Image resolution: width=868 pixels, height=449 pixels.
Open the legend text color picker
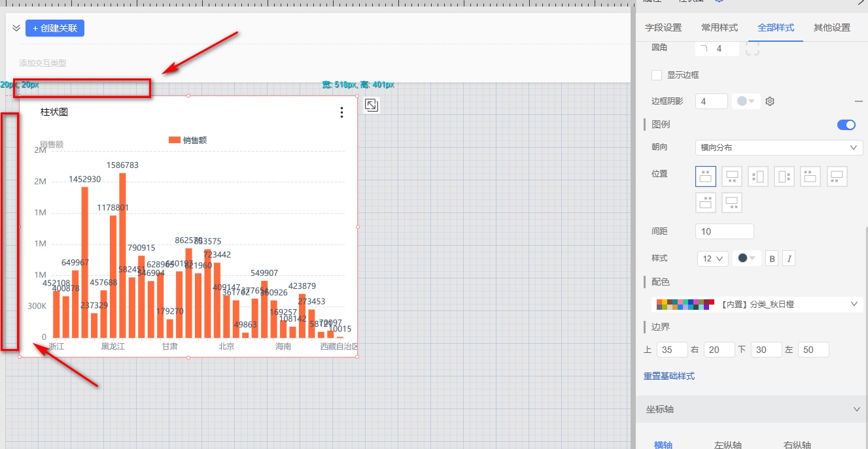pos(746,259)
